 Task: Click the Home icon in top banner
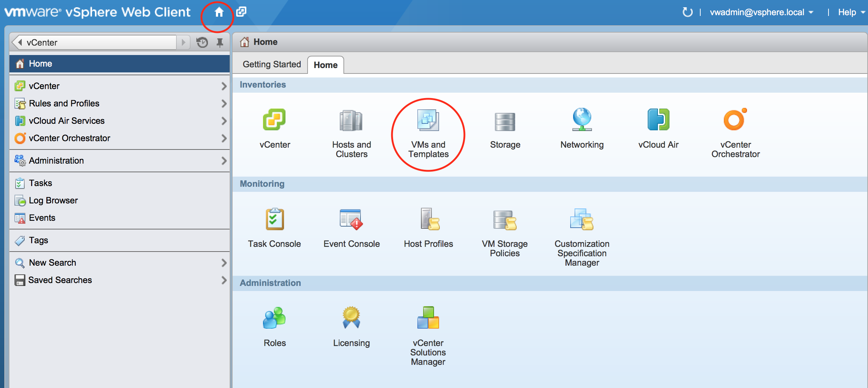click(x=218, y=12)
